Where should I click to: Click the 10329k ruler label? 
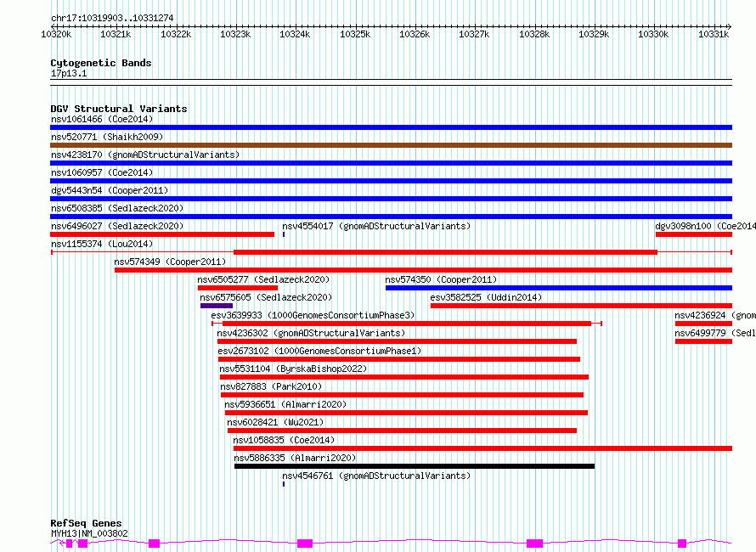pyautogui.click(x=594, y=34)
